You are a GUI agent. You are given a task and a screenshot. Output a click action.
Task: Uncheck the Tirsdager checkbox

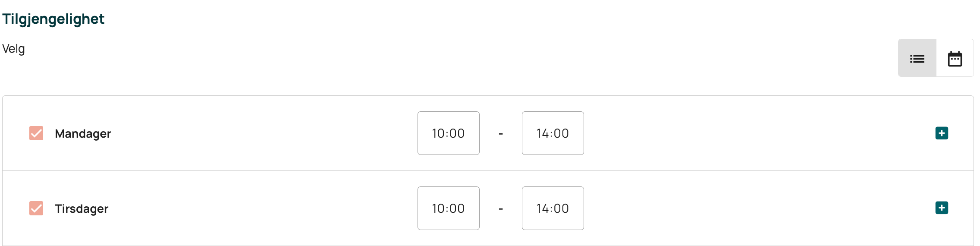[x=36, y=208]
